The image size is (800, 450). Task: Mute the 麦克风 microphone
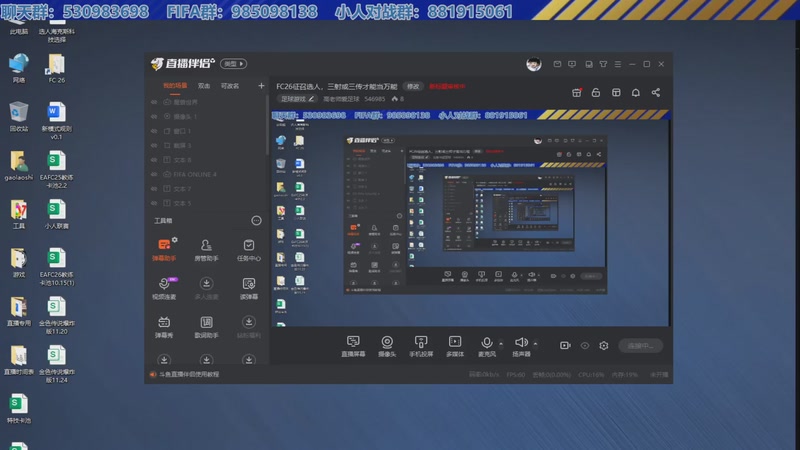tap(487, 346)
